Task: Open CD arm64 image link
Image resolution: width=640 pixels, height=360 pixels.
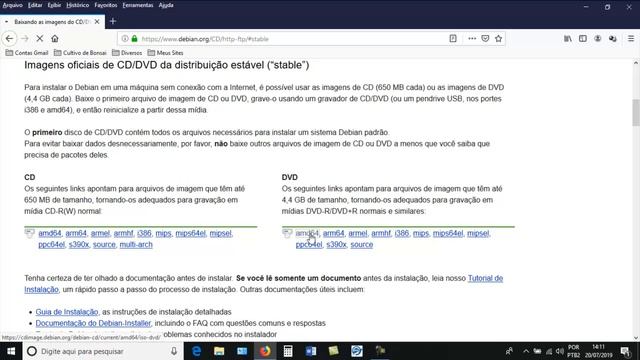Action: pyautogui.click(x=76, y=233)
